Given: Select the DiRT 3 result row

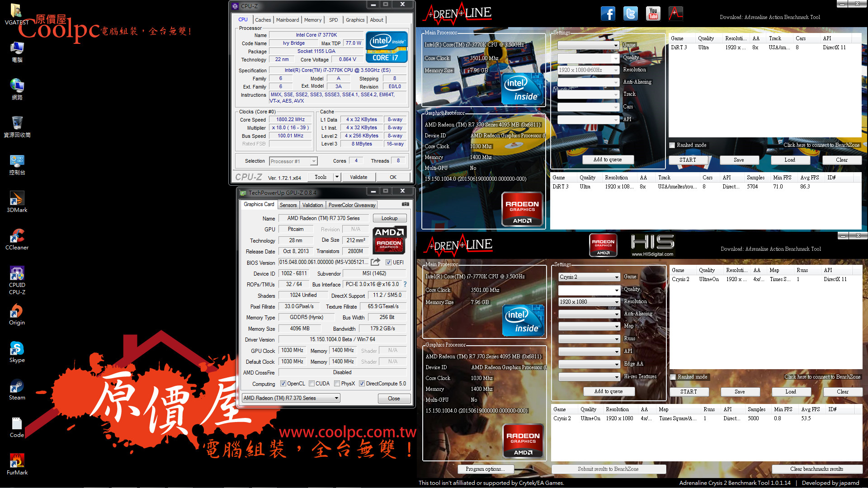Looking at the screenshot, I should tap(706, 187).
